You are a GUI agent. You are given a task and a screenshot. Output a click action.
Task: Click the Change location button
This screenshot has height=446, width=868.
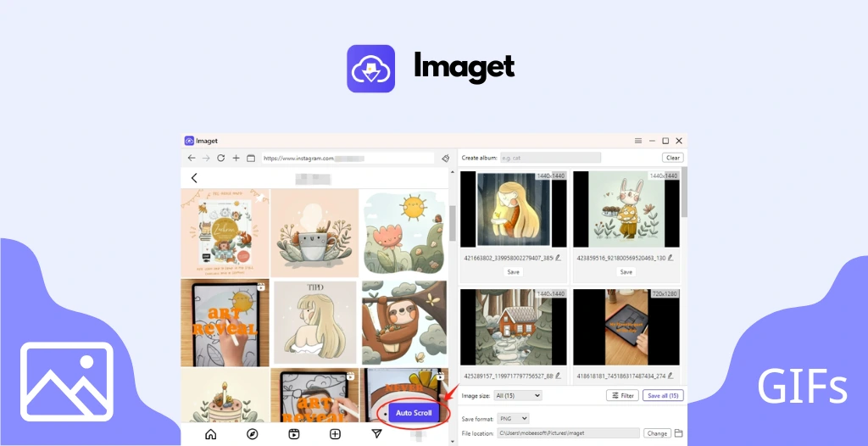coord(657,433)
